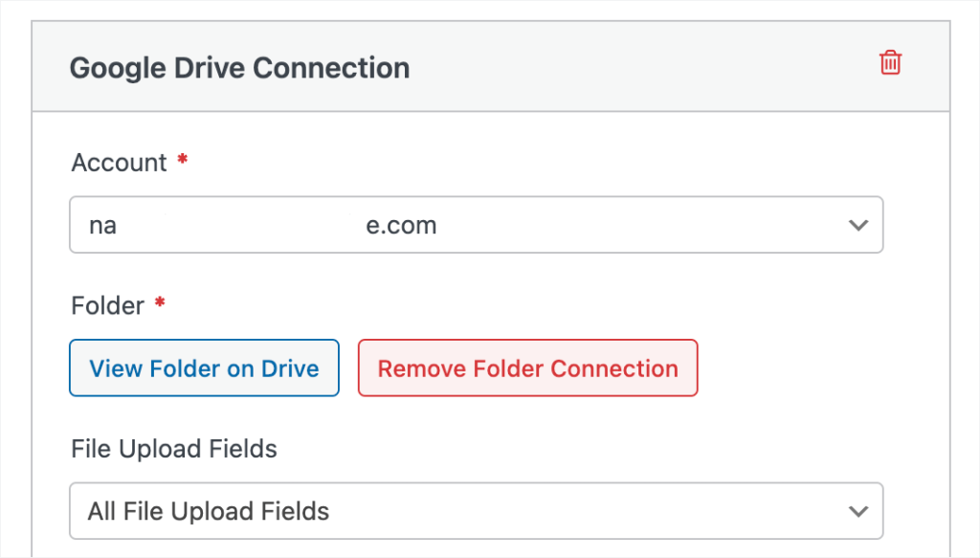Click the File Upload Fields label
Image resolution: width=980 pixels, height=558 pixels.
174,448
